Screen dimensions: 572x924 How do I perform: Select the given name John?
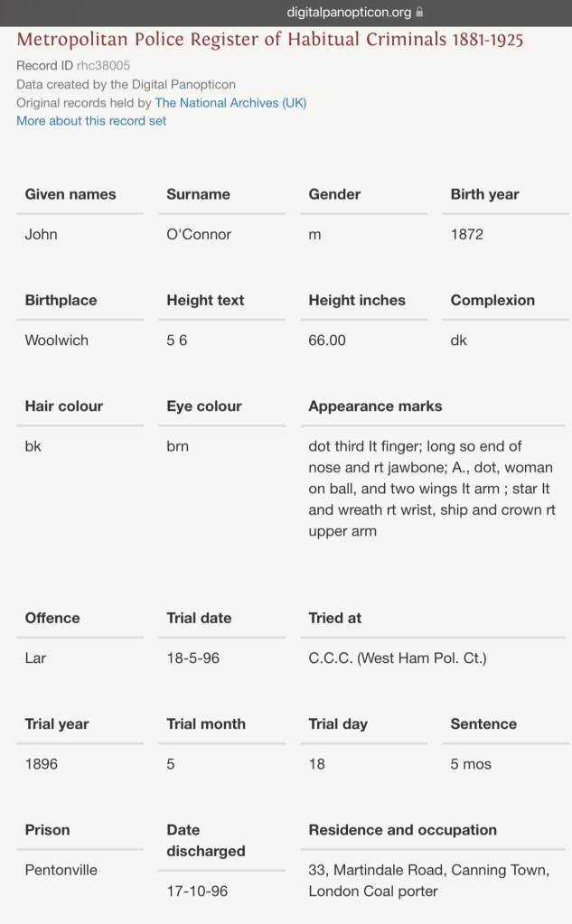tap(42, 235)
